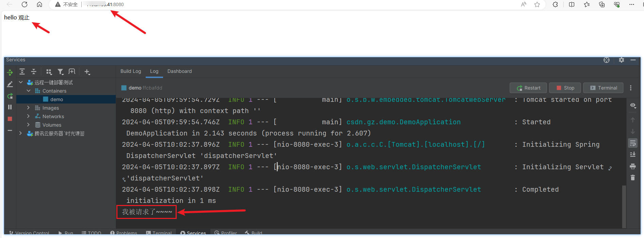Collapse the Containers tree node
644x238 pixels.
28,91
